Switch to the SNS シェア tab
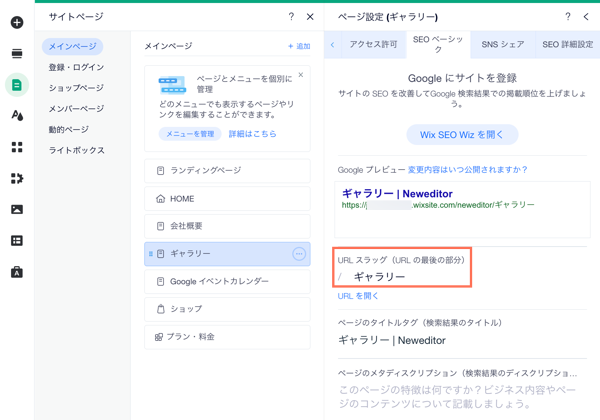Screen dimensions: 600x420 point(503,45)
